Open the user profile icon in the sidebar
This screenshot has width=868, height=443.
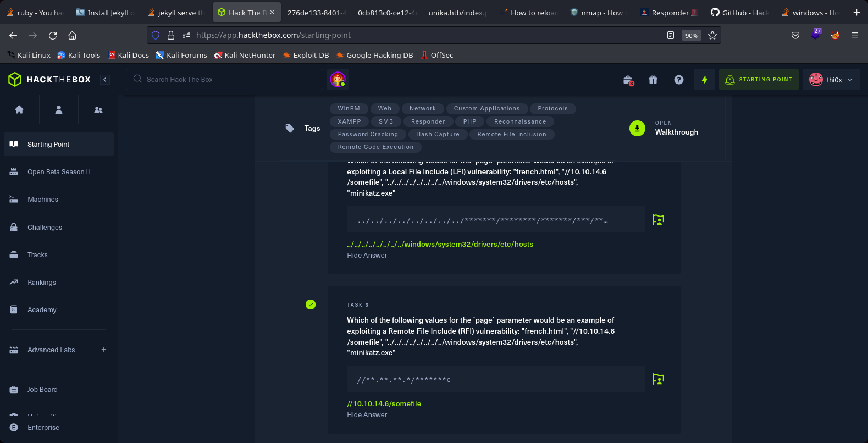[x=59, y=109]
